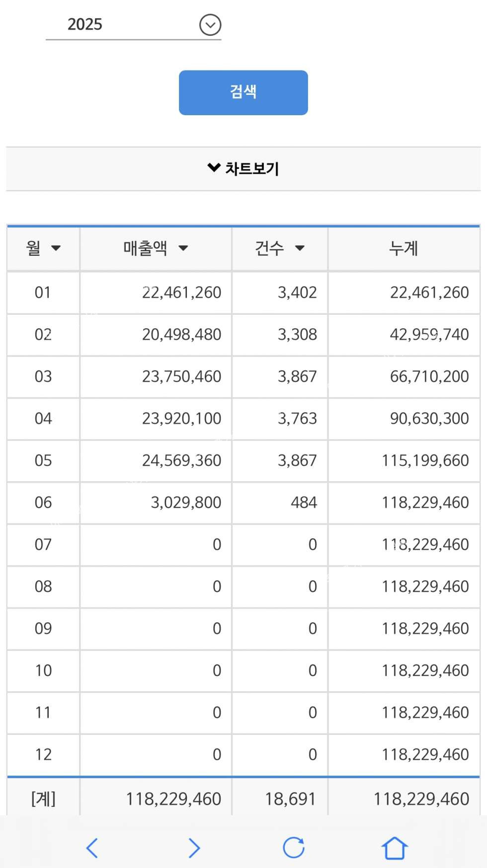The width and height of the screenshot is (487, 868).
Task: Sort table by 월 column
Action: (x=43, y=248)
